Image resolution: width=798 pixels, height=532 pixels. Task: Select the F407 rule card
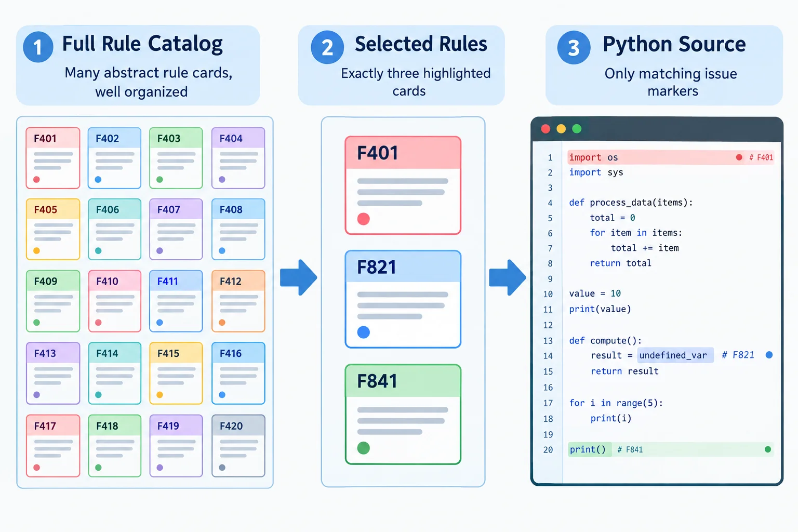pos(176,229)
